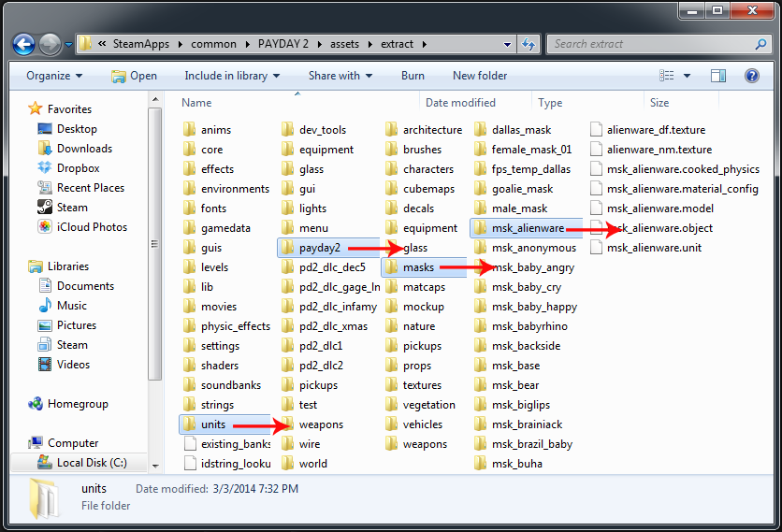Select Videos library

(64, 365)
